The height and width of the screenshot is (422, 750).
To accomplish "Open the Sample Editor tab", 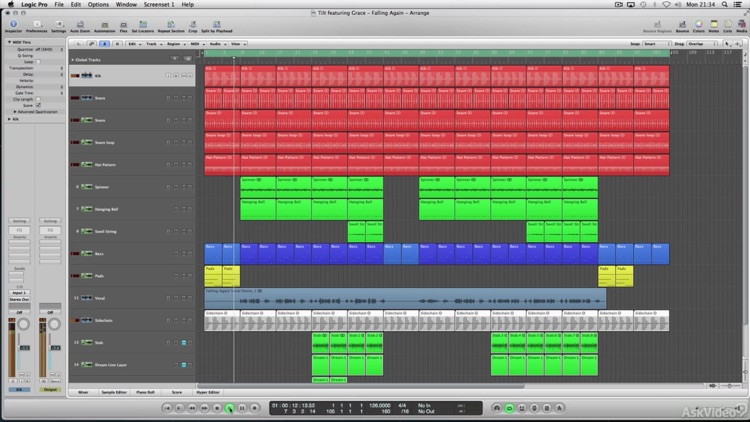I will pos(114,392).
